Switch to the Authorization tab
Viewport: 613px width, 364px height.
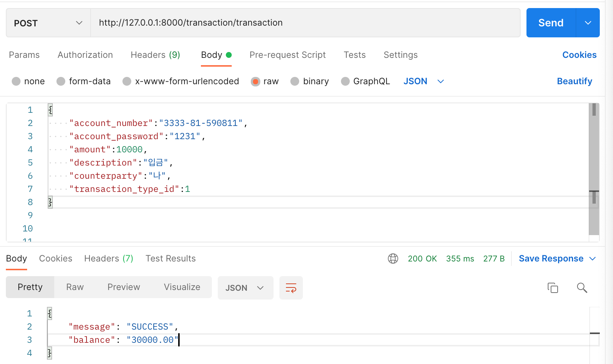point(85,55)
